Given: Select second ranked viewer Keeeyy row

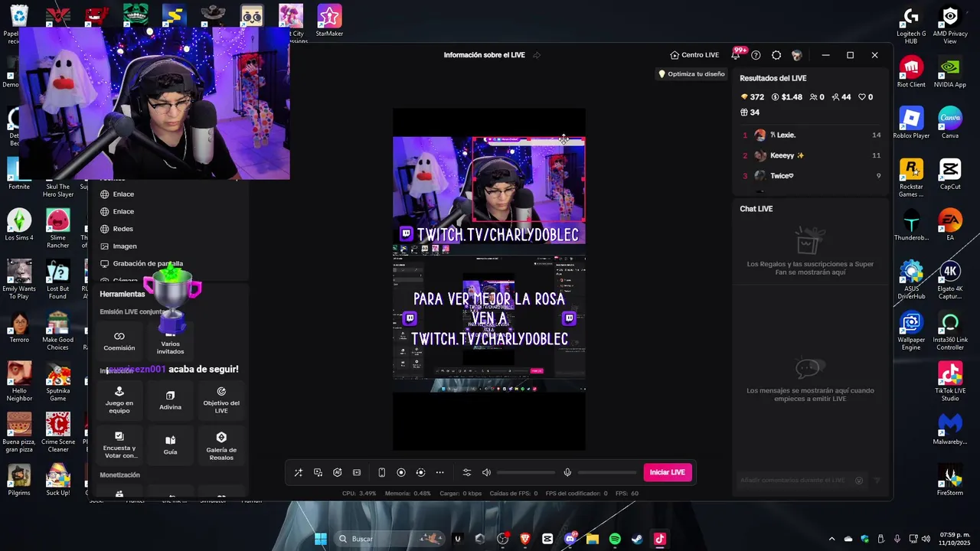Looking at the screenshot, I should 812,155.
